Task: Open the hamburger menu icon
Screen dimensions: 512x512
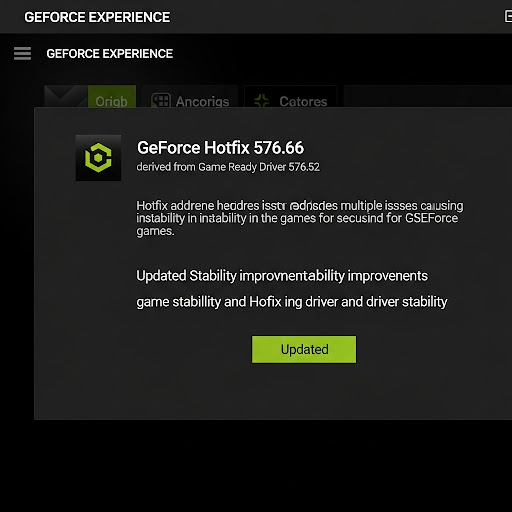Action: 22,53
